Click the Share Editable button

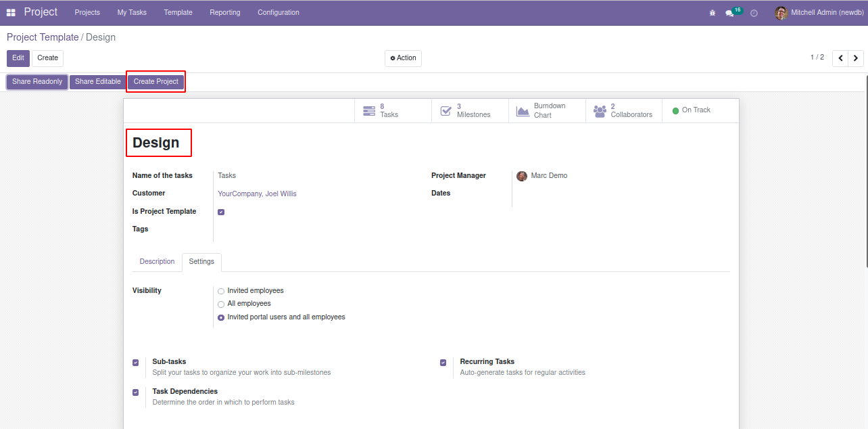[98, 82]
